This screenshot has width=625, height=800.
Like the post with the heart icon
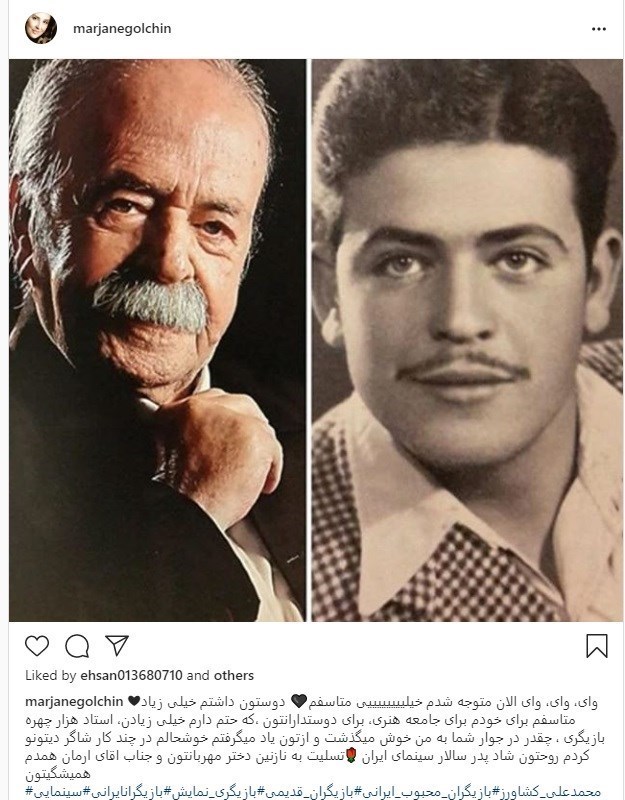point(37,646)
